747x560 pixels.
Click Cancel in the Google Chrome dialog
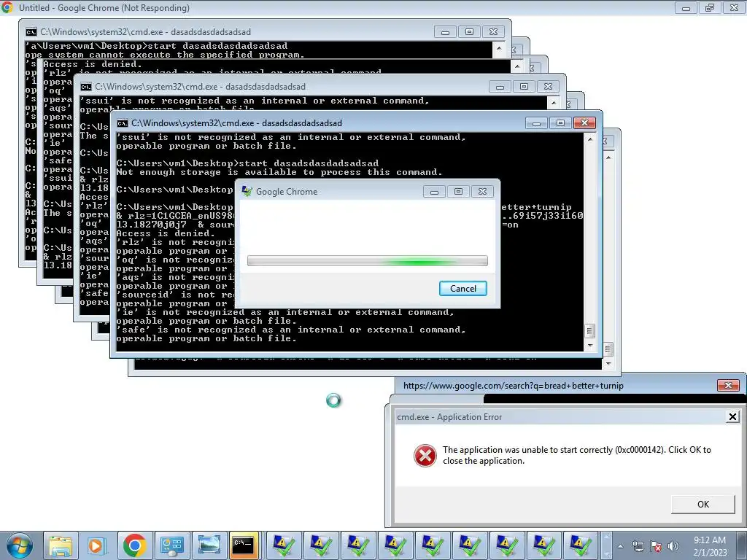(x=462, y=289)
